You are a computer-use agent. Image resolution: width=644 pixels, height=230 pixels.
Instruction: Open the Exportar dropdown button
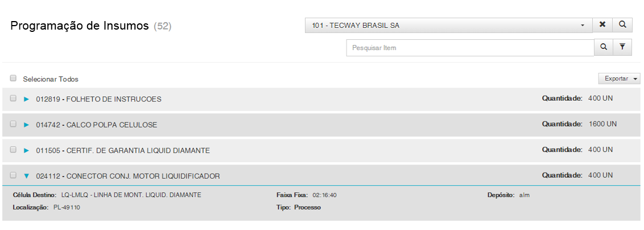(619, 79)
